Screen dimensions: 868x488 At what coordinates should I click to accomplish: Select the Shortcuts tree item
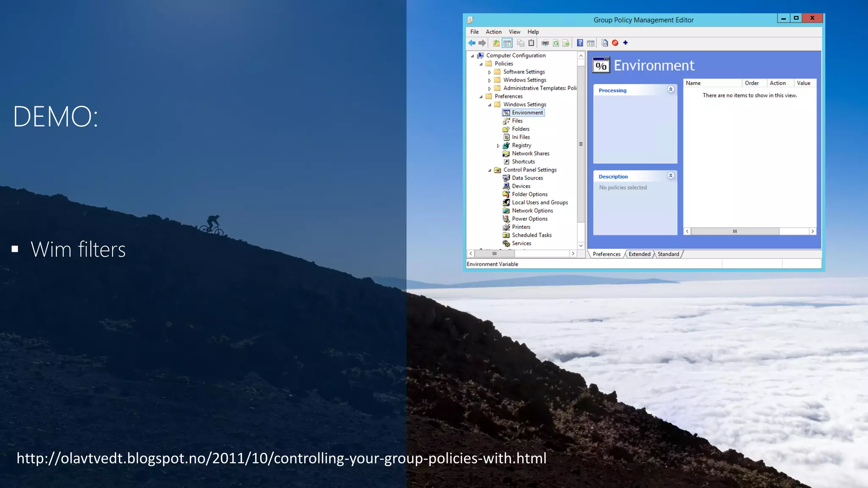(x=519, y=161)
